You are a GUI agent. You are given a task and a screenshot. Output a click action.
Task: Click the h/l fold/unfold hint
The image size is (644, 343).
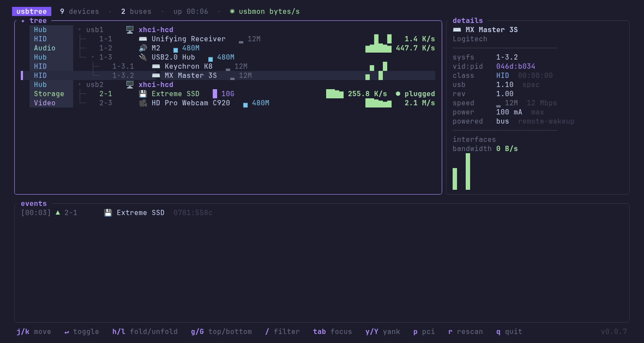[145, 331]
